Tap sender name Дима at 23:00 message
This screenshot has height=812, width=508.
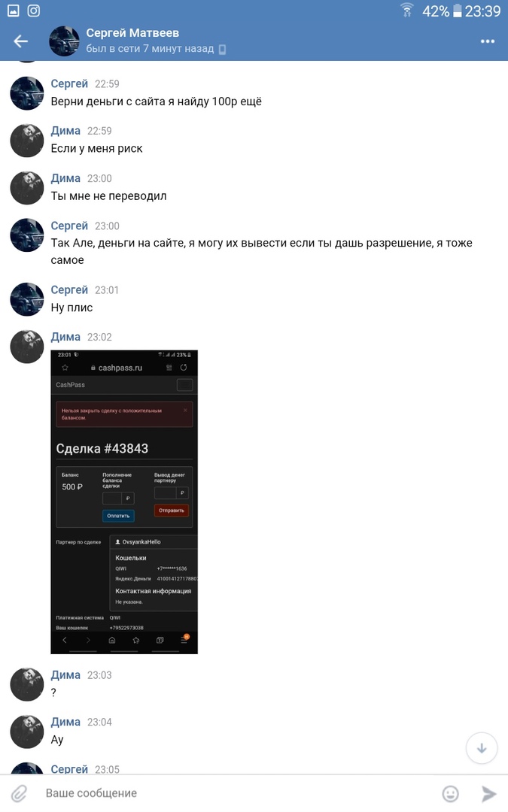65,178
